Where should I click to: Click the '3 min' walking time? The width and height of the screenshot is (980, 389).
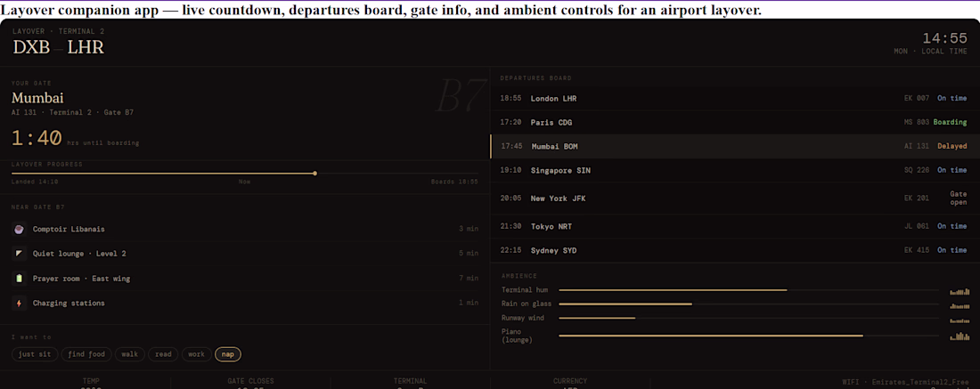pos(469,229)
